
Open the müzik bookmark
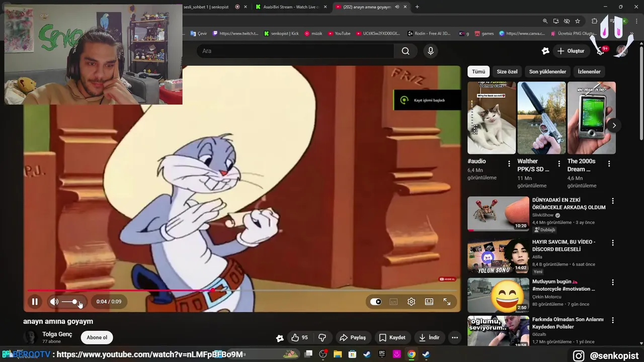point(313,33)
